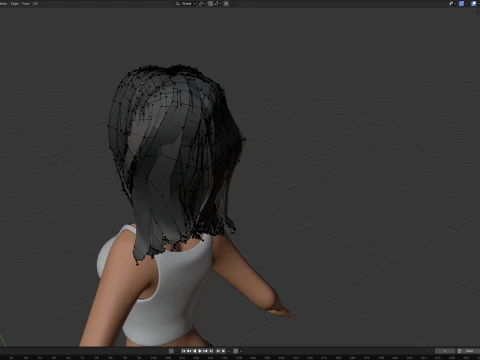
Task: Open the Edge menu
Action: click(14, 4)
